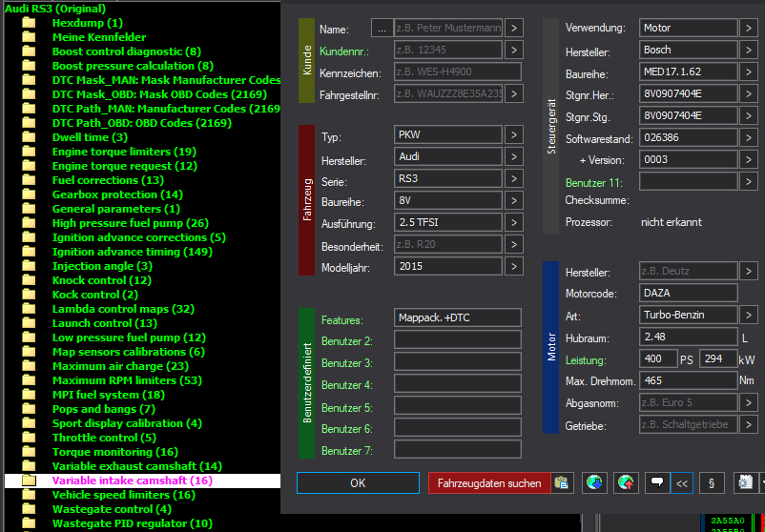Open the Steuergerät Hersteller dropdown next to Bosch
This screenshot has width=765, height=532.
point(749,50)
